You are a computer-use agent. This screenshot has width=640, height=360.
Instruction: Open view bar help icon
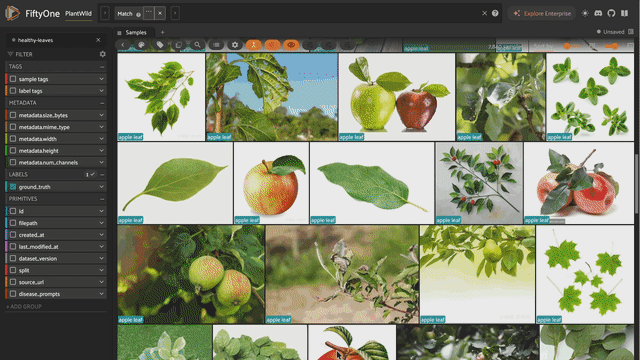495,13
